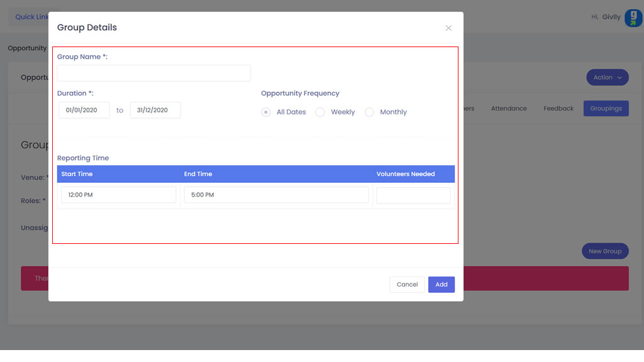The width and height of the screenshot is (644, 362).
Task: Open the duration start date 01/01/2020 field
Action: (84, 110)
